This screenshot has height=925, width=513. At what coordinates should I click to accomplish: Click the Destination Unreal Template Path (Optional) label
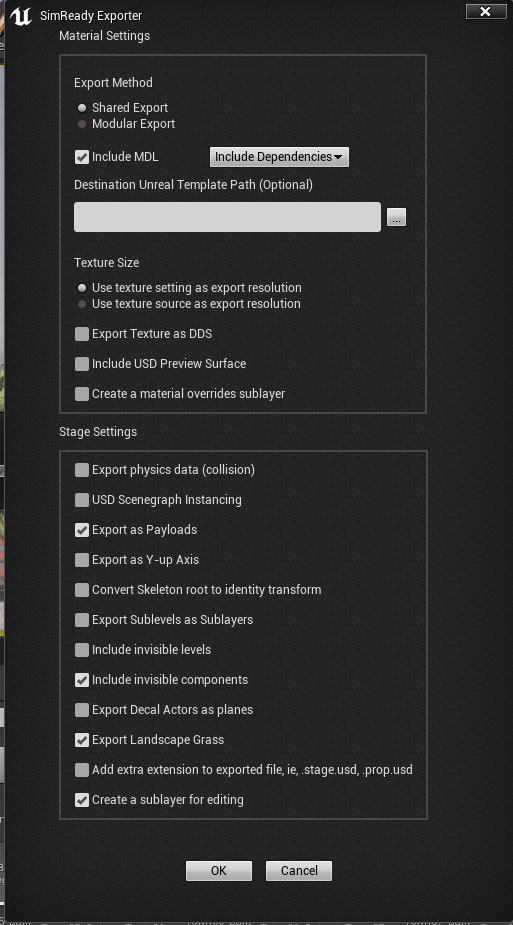tap(193, 185)
